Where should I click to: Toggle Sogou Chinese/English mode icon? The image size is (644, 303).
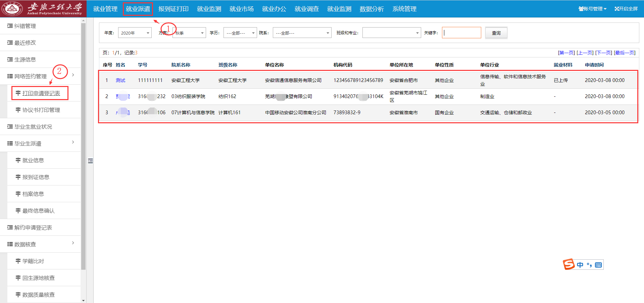tap(580, 265)
